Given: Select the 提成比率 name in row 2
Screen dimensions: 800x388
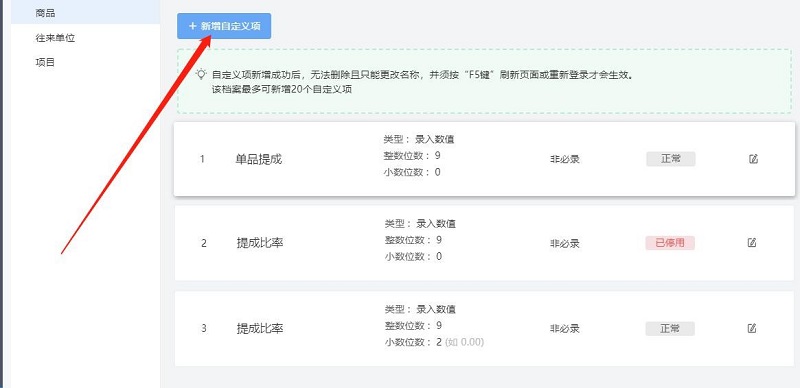Looking at the screenshot, I should click(260, 243).
